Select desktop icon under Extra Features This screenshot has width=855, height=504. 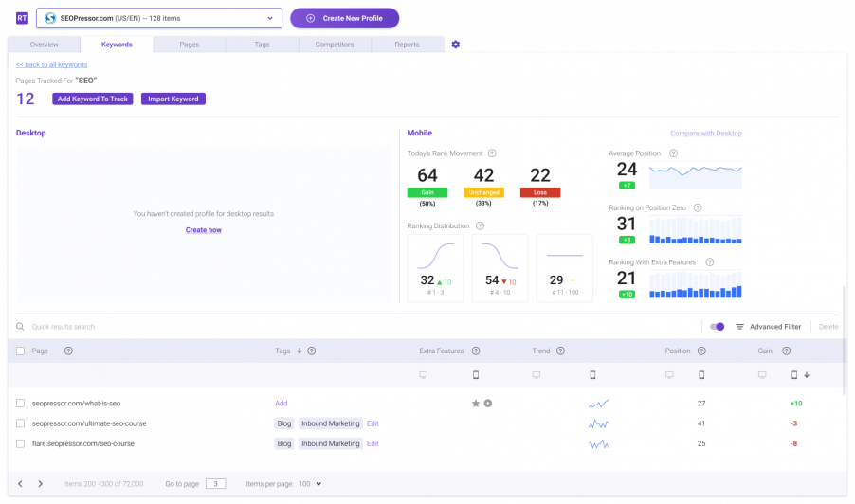click(423, 375)
